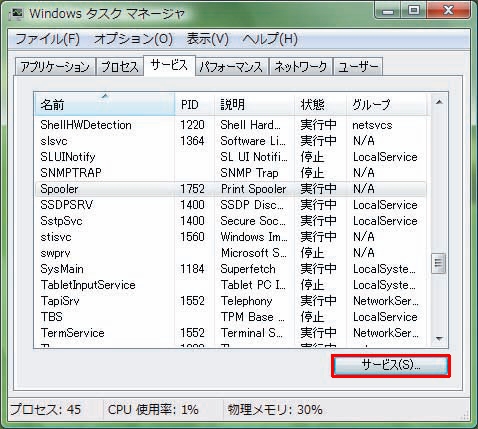478x429 pixels.
Task: Click PID 1752 in the Spooler row
Action: point(192,189)
